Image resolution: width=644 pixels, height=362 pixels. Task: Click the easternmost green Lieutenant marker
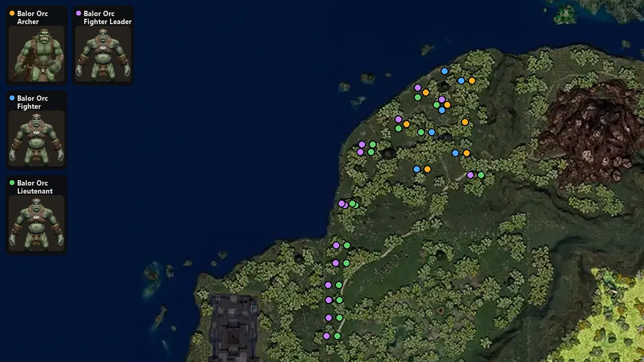[481, 175]
